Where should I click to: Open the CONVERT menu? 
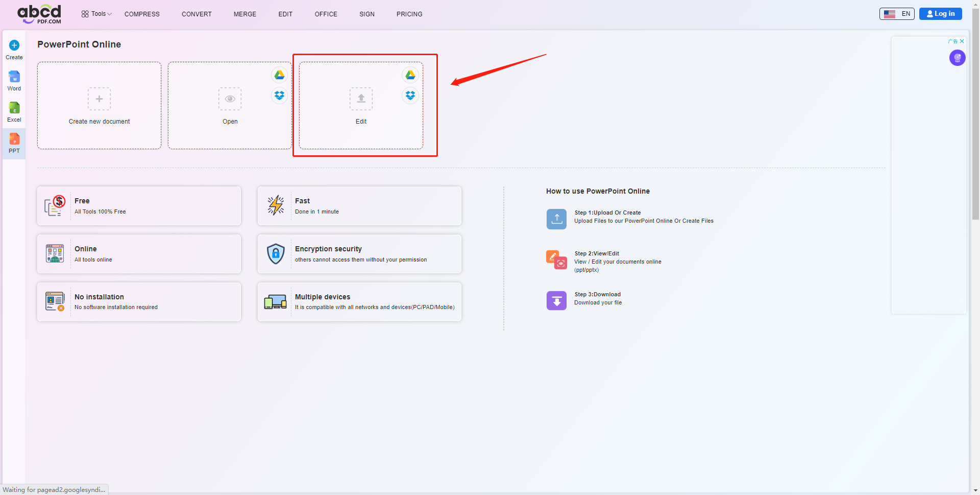197,14
